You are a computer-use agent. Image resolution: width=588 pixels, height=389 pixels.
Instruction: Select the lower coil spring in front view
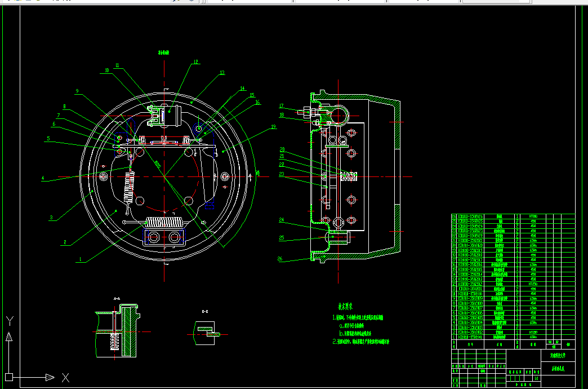pos(164,222)
